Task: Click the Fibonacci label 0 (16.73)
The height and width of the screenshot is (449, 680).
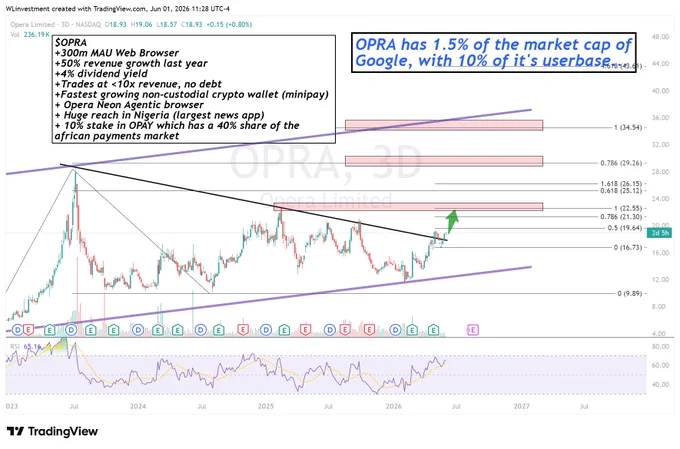Action: pos(628,247)
